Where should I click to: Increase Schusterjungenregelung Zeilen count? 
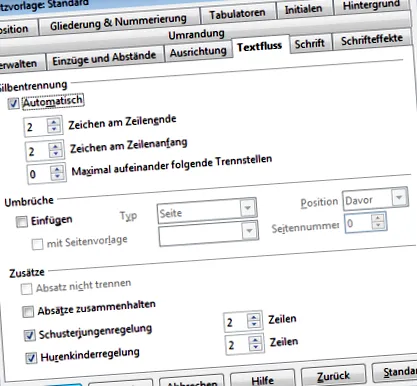tap(254, 317)
